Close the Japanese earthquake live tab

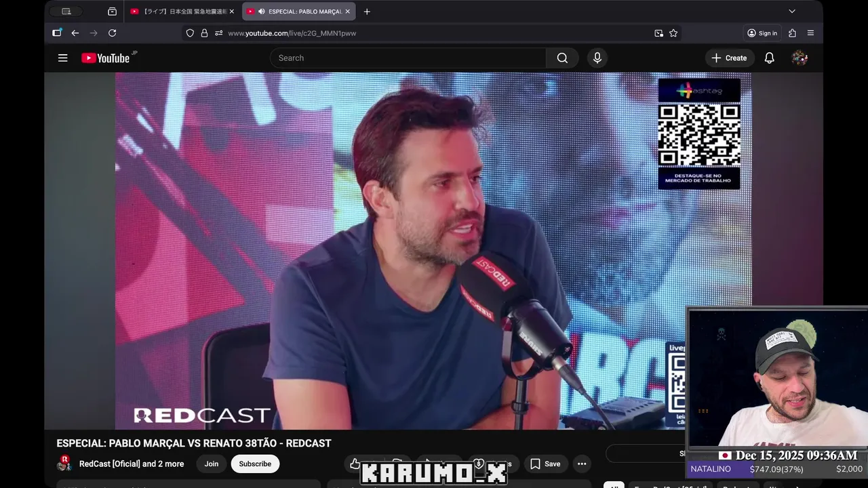click(231, 12)
